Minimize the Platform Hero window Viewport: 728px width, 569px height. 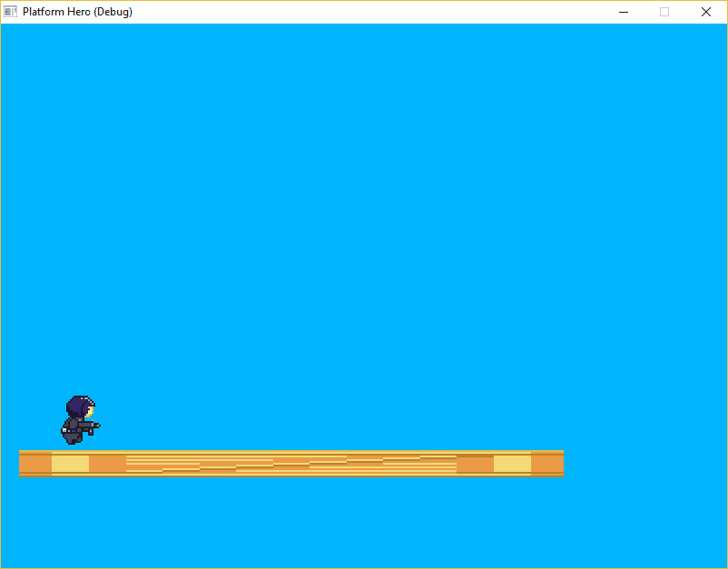pos(624,12)
